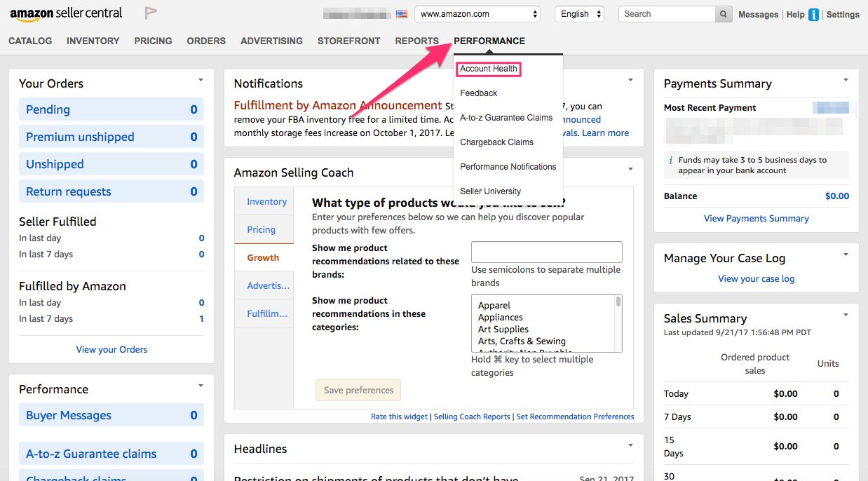Image resolution: width=868 pixels, height=481 pixels.
Task: Open Settings link in header
Action: pyautogui.click(x=843, y=14)
